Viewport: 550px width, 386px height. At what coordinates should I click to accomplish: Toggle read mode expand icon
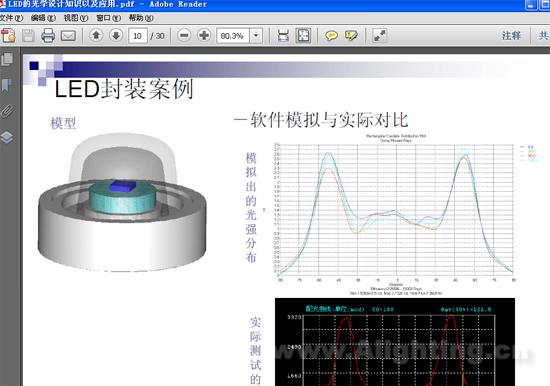click(379, 36)
